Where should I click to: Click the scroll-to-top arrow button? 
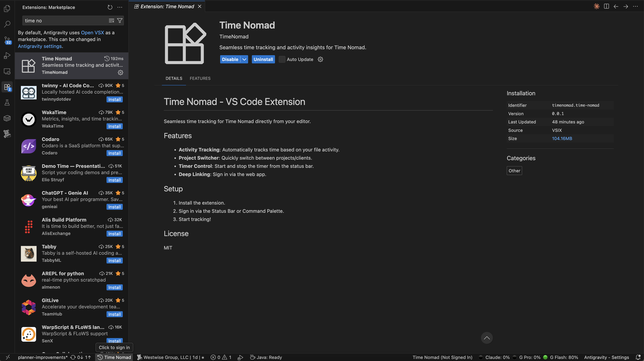[487, 338]
